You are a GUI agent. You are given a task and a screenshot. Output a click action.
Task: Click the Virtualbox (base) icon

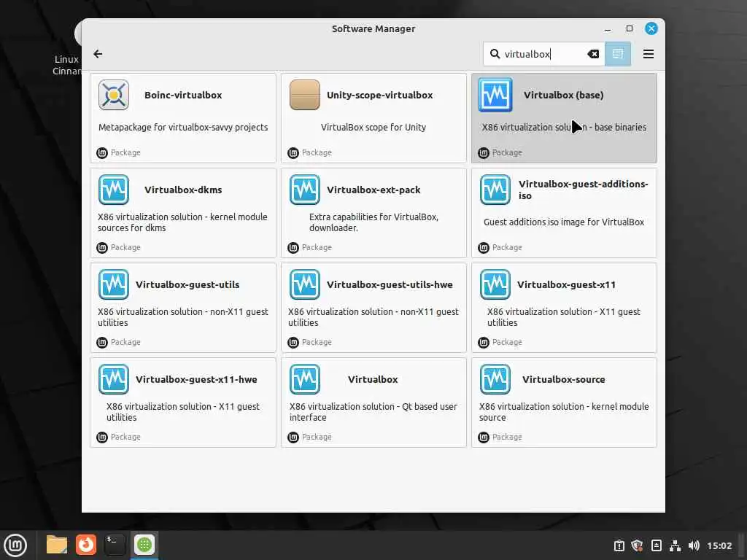click(495, 95)
